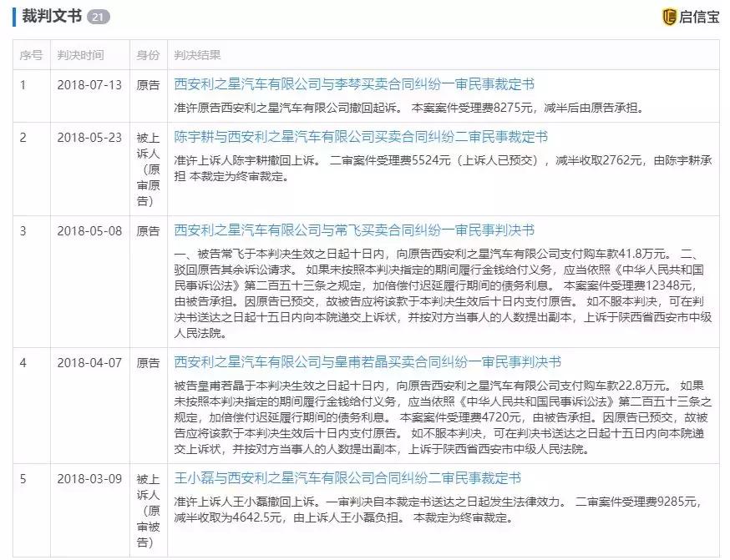Click row number 5 in the table
Screen dimensions: 730x560
click(x=23, y=477)
